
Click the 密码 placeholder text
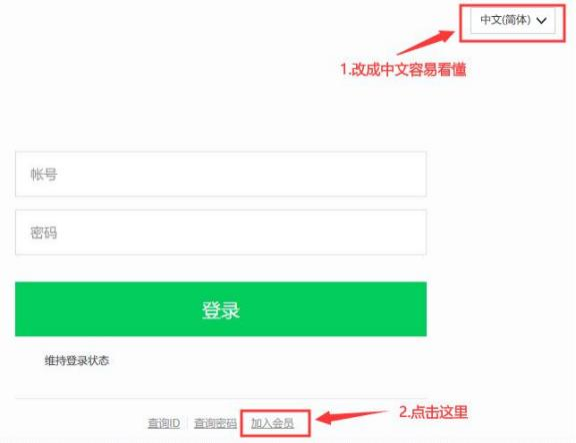point(44,233)
